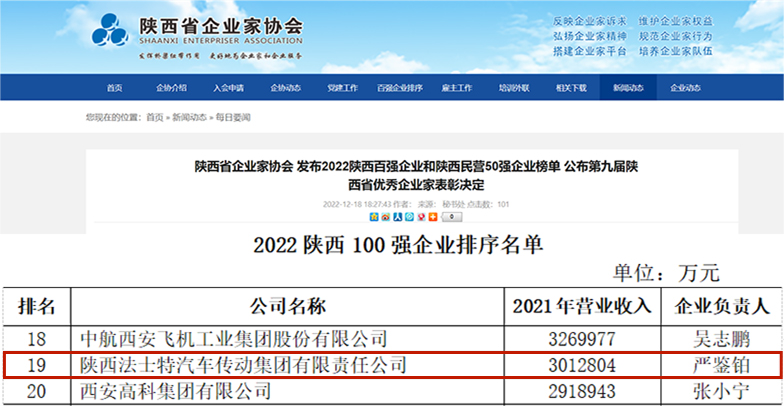Share article via Renren icon
The height and width of the screenshot is (406, 784).
(397, 216)
